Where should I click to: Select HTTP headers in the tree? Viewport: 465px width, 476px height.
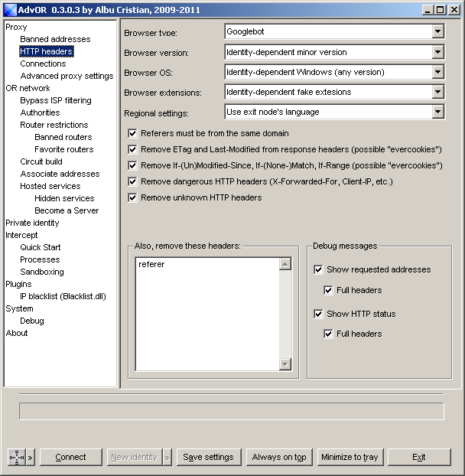pyautogui.click(x=47, y=51)
